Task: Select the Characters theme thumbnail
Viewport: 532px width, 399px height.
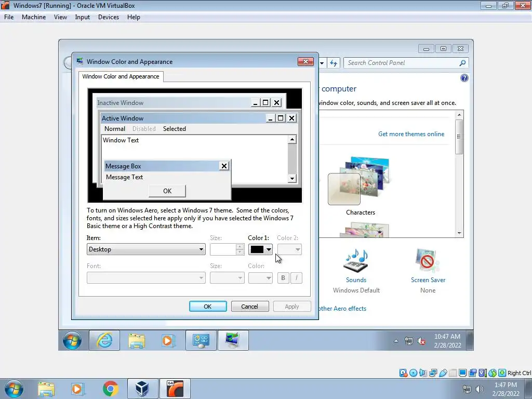Action: pos(361,181)
